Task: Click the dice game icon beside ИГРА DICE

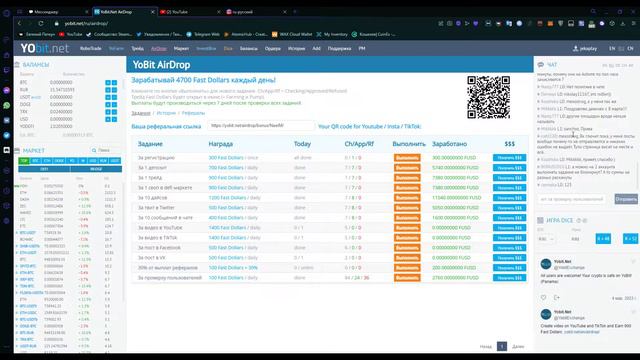Action: pyautogui.click(x=540, y=220)
